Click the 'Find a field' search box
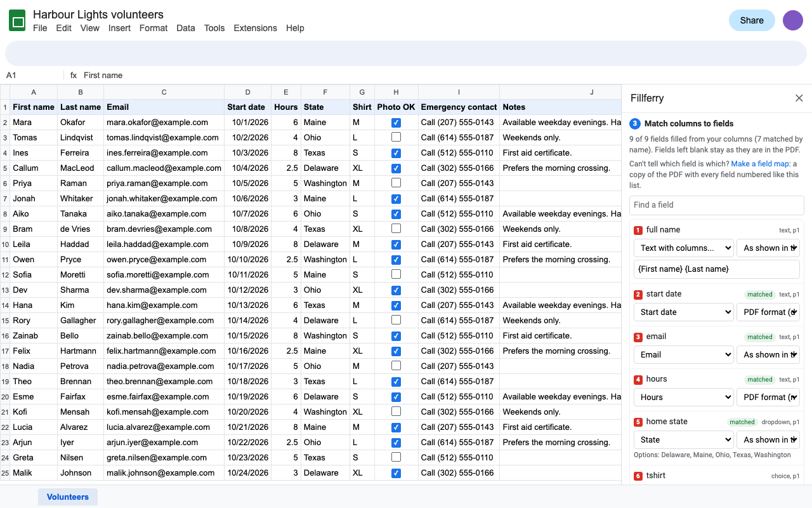 tap(717, 205)
